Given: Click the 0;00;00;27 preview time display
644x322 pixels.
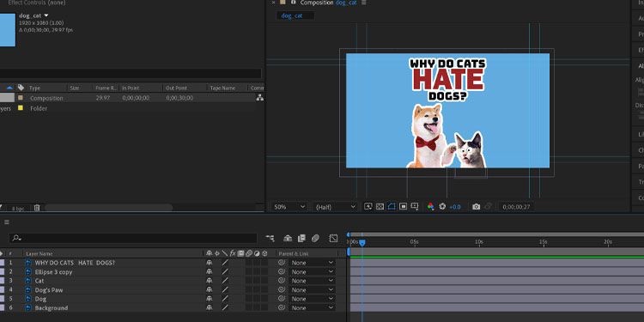Looking at the screenshot, I should click(x=516, y=207).
